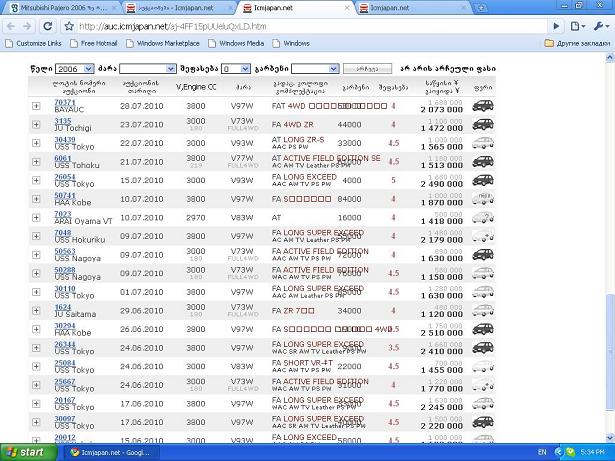
Task: Open Customize Links bookmark
Action: [34, 43]
